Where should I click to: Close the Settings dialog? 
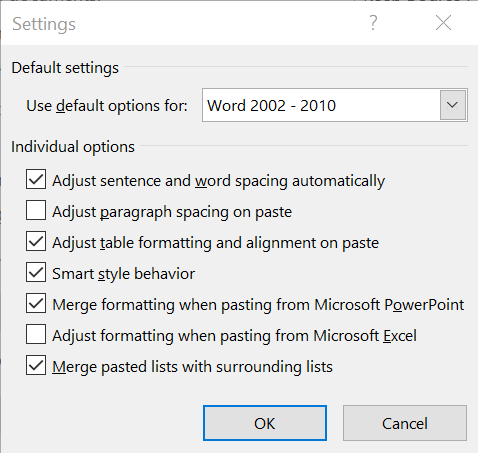pyautogui.click(x=443, y=23)
